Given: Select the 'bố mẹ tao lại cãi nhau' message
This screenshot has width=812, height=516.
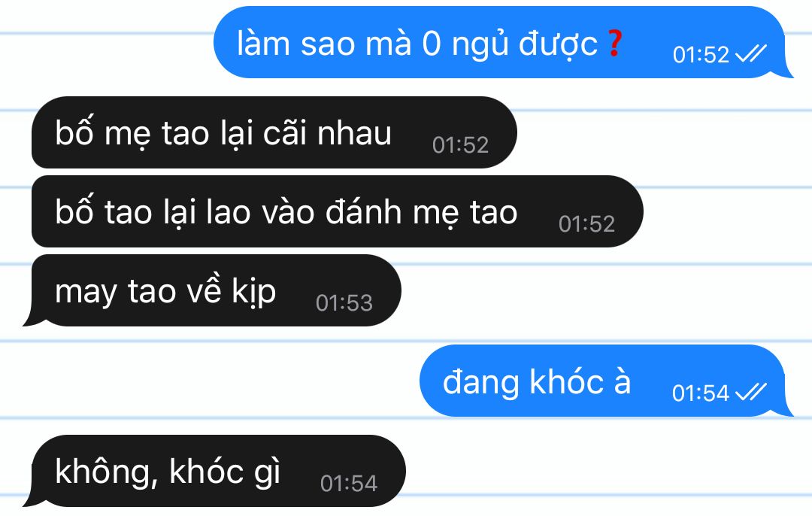Looking at the screenshot, I should (x=274, y=132).
